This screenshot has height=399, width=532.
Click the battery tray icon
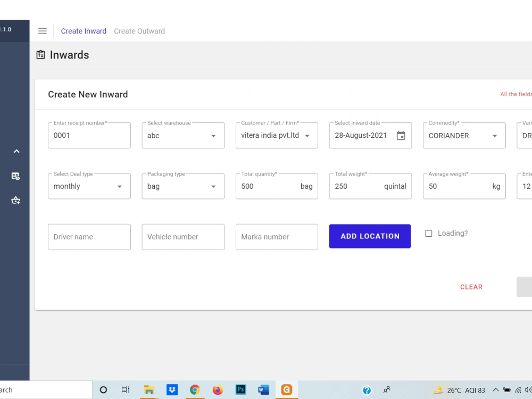tap(507, 390)
